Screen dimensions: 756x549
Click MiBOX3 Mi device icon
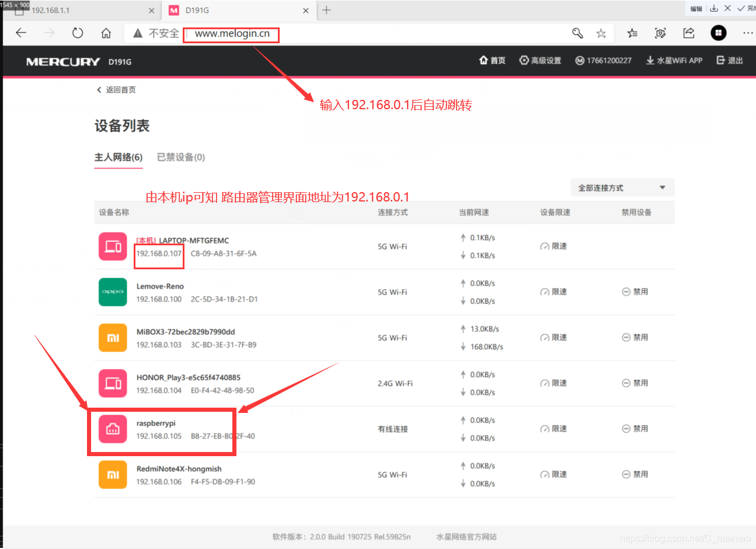click(113, 338)
